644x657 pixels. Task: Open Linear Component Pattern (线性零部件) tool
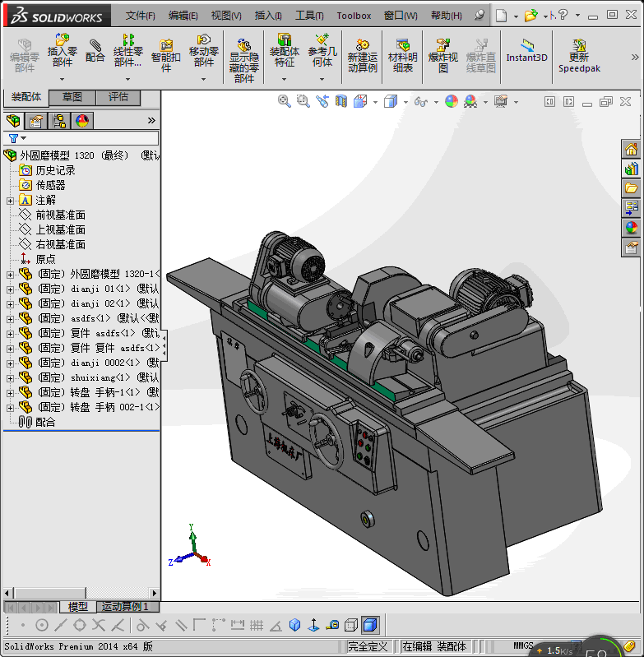tap(127, 50)
